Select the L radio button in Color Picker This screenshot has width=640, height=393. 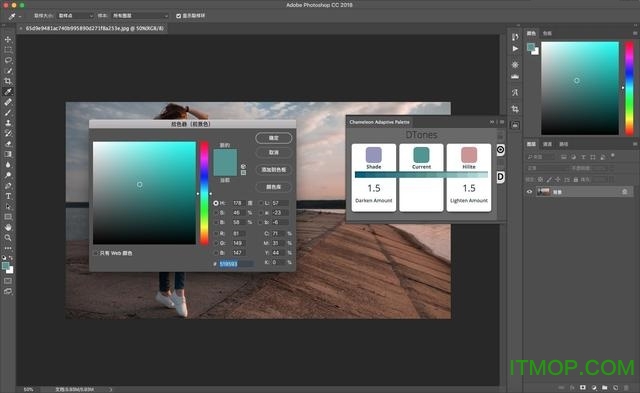pos(260,203)
